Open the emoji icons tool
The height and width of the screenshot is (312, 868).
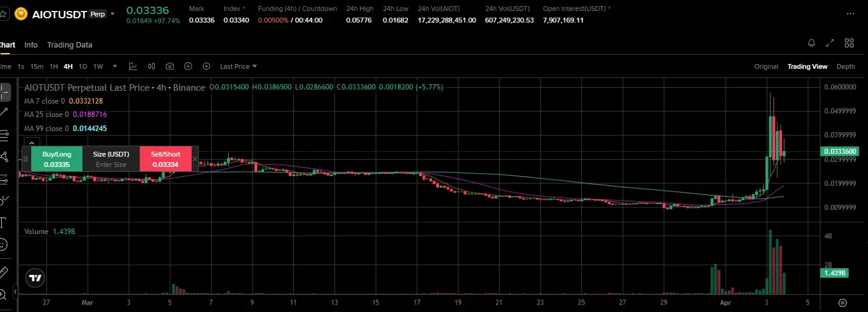(4, 244)
